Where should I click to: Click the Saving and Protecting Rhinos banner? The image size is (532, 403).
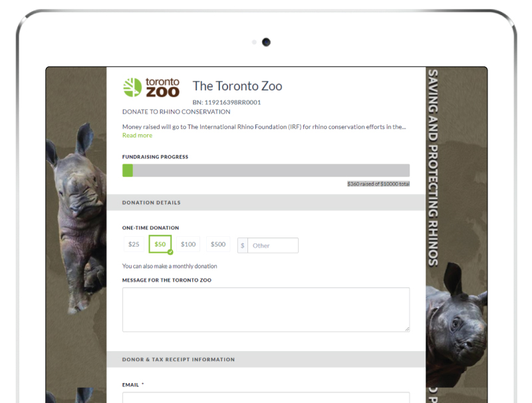pos(433,166)
